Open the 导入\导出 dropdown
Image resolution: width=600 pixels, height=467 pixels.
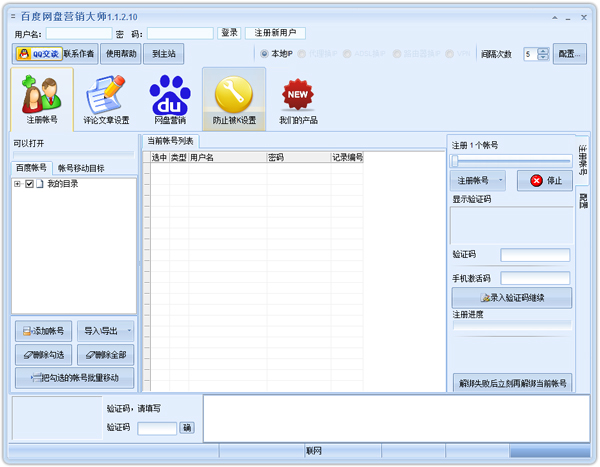[x=106, y=331]
